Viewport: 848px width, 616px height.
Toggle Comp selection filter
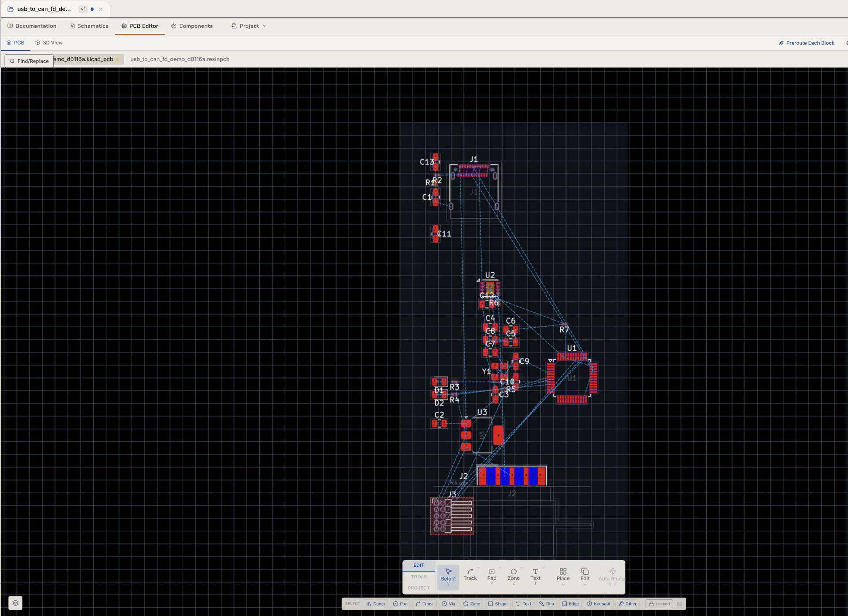tap(375, 604)
